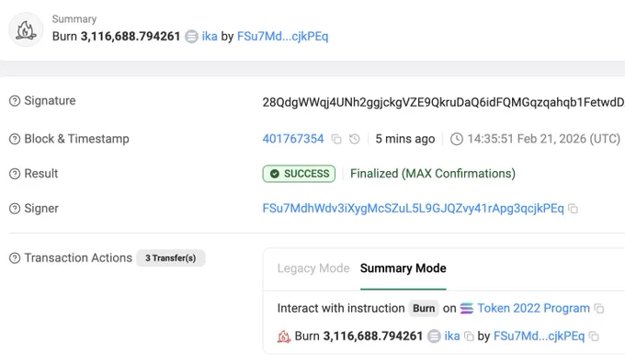Viewport: 625px width, 364px height.
Task: Click the transaction signature text
Action: pos(443,102)
